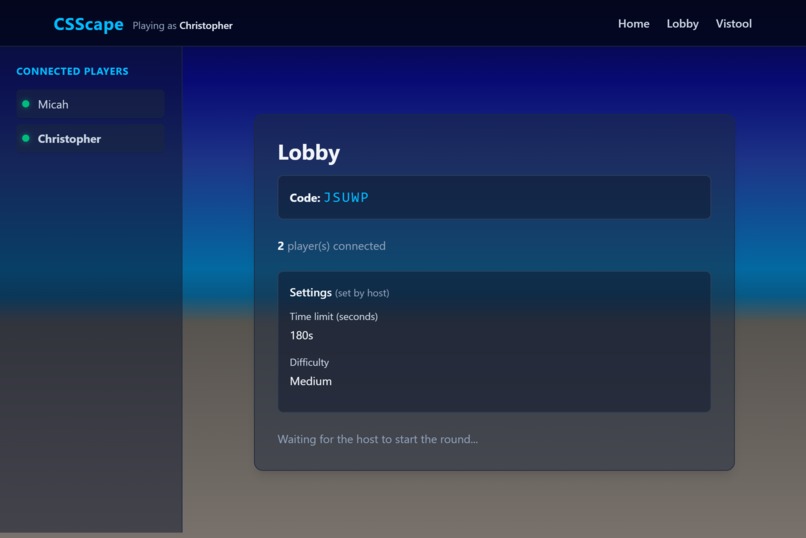This screenshot has height=538, width=806.
Task: Click the Settings (set by host) heading
Action: [339, 292]
